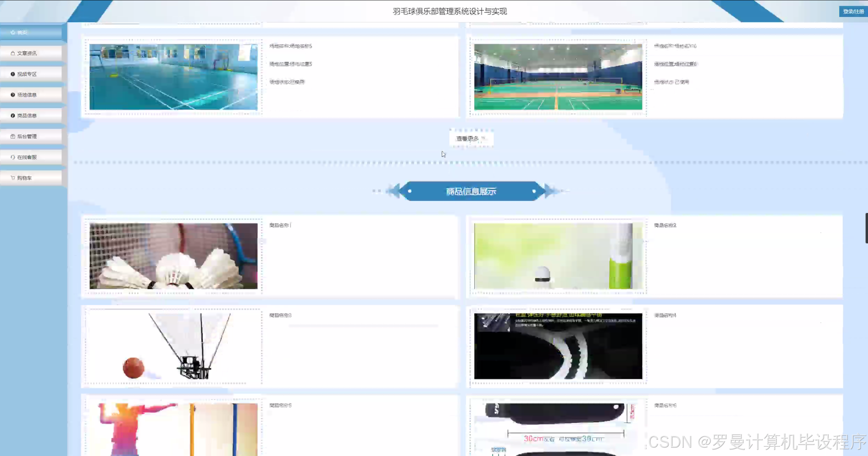This screenshot has height=456, width=868.
Task: Click the 商品信息 sidebar icon
Action: click(x=13, y=115)
